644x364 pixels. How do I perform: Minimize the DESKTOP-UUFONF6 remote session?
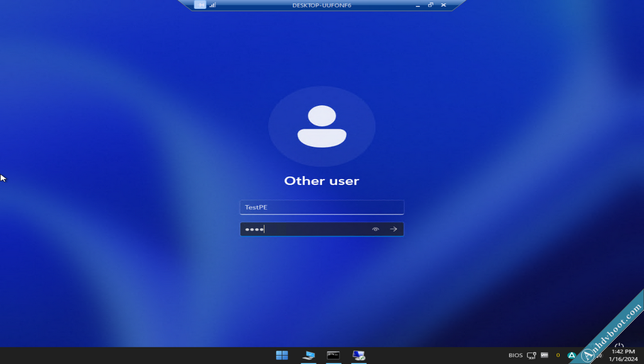point(417,5)
